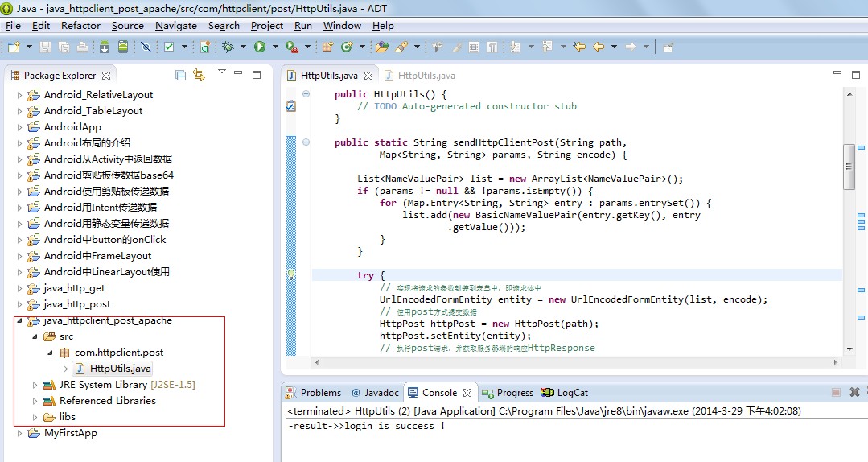The height and width of the screenshot is (462, 868).
Task: Toggle Show Whitespace Characters
Action: [x=492, y=47]
